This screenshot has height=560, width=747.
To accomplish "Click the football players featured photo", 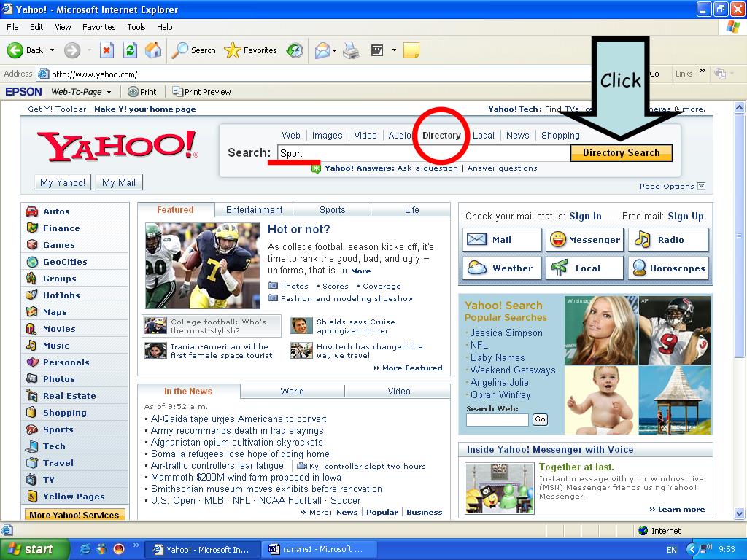I will pyautogui.click(x=203, y=265).
